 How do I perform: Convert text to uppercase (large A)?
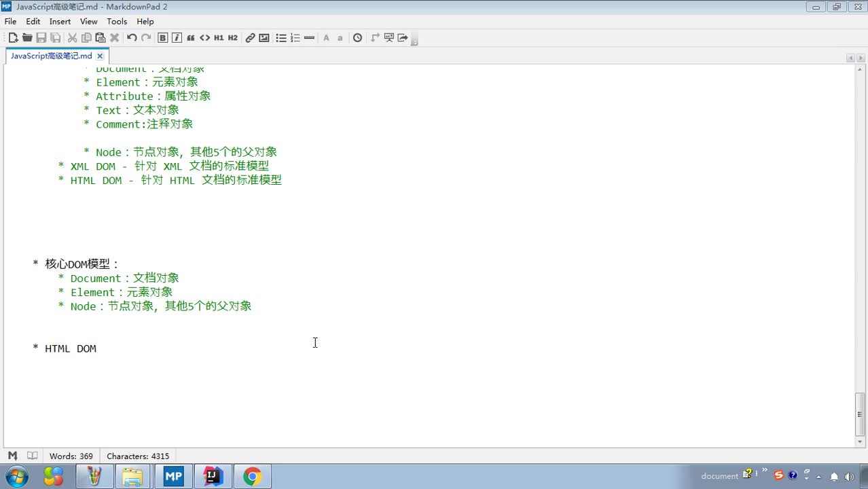[x=326, y=38]
